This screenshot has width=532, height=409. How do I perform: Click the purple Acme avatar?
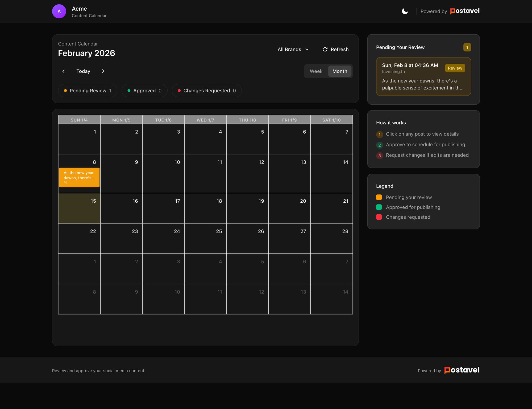(59, 11)
